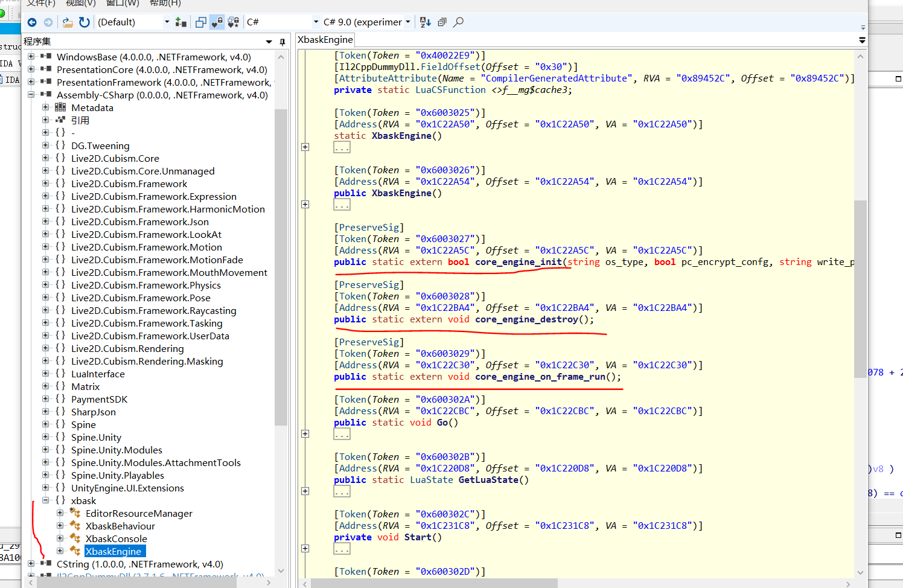Click the Back navigation arrow
The image size is (903, 588).
point(32,22)
